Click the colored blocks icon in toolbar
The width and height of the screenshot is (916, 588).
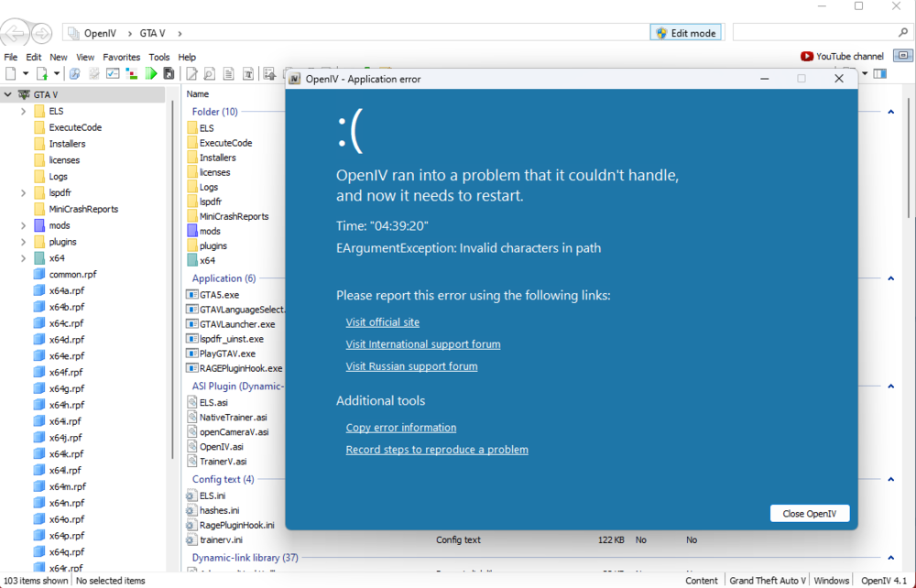(132, 73)
